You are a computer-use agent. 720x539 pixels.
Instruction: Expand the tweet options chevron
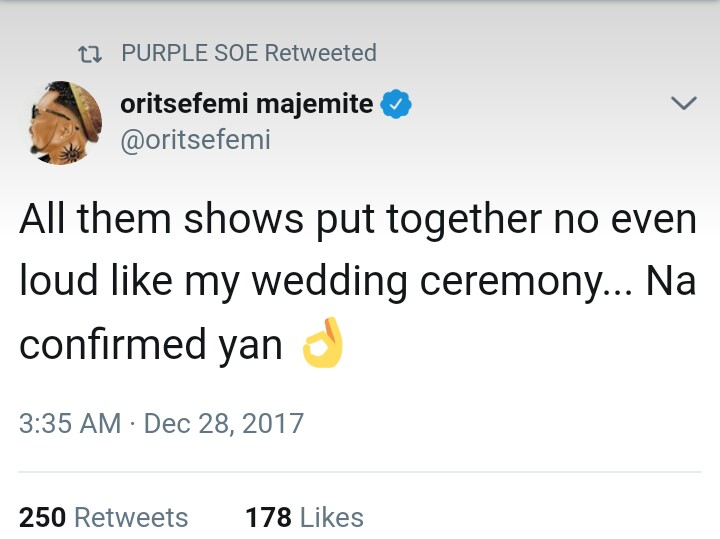pyautogui.click(x=682, y=104)
